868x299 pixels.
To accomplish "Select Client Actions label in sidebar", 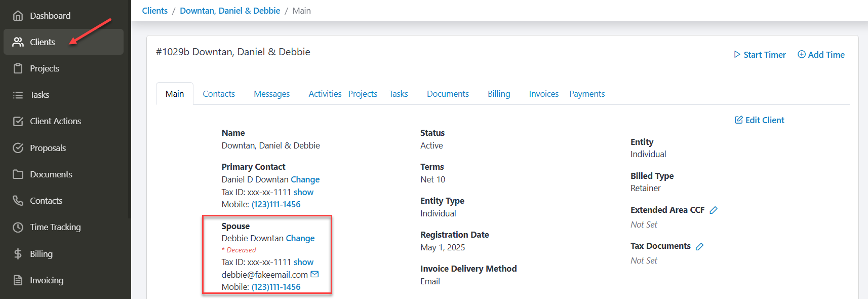I will coord(55,121).
